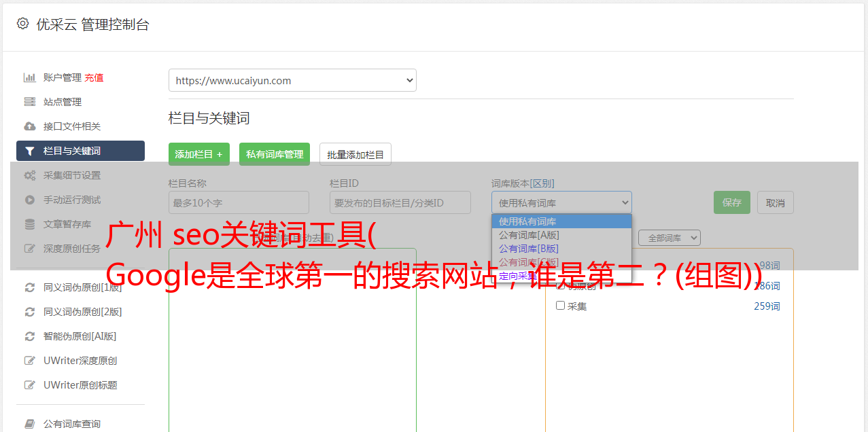Click the edit icon for UWriter原创标题
The image size is (868, 432).
click(x=30, y=385)
